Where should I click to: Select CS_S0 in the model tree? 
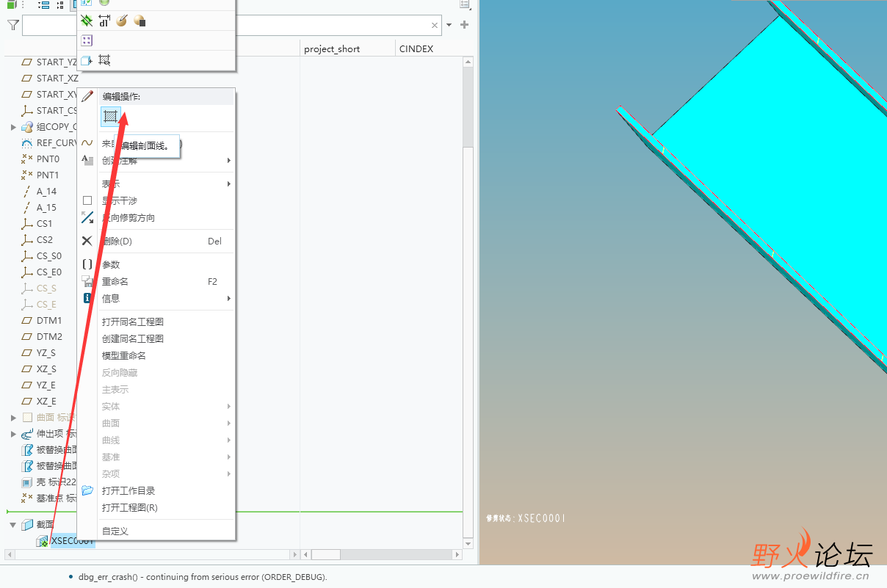coord(49,255)
